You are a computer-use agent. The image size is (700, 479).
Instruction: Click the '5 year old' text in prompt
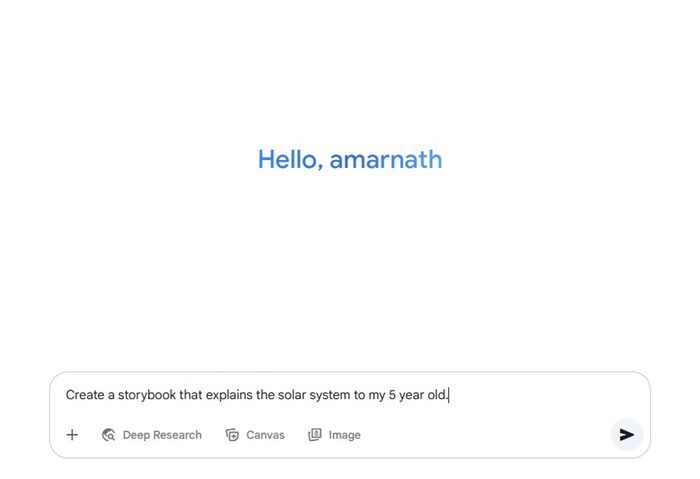(417, 395)
